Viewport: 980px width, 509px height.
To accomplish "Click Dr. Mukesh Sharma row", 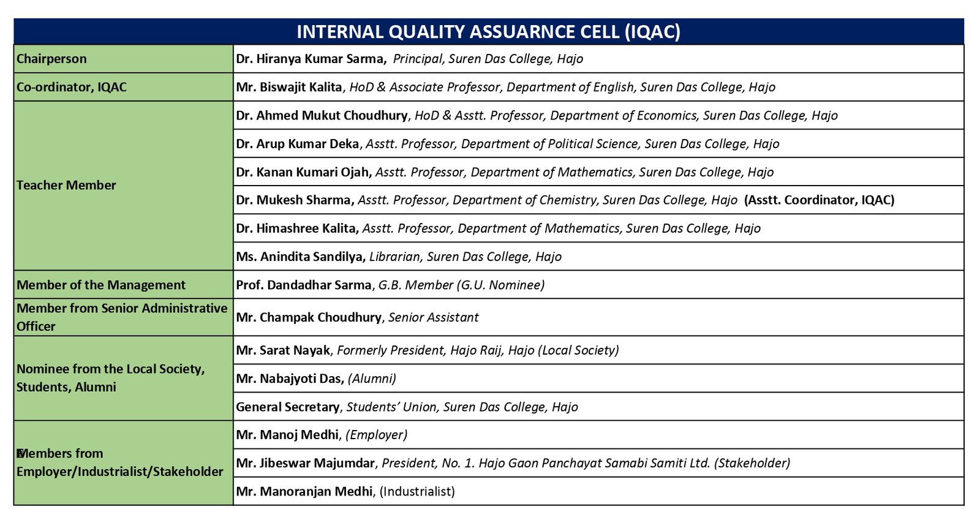I will (x=565, y=200).
